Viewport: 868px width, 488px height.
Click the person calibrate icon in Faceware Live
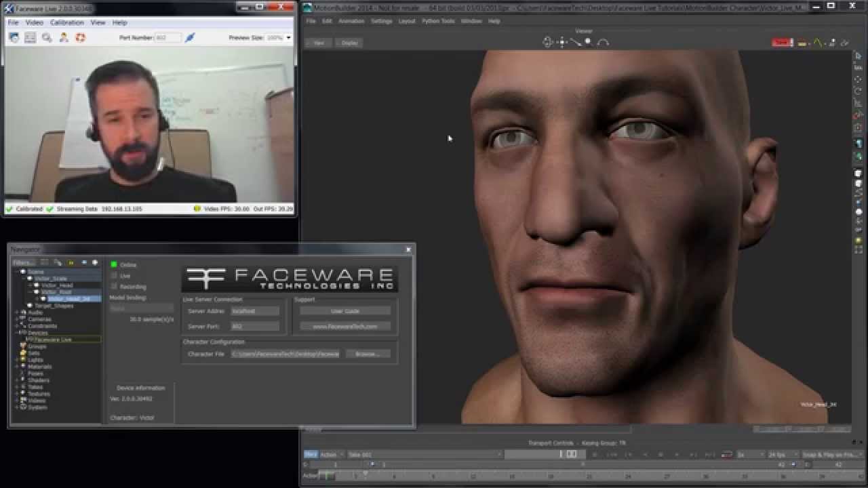click(x=64, y=38)
